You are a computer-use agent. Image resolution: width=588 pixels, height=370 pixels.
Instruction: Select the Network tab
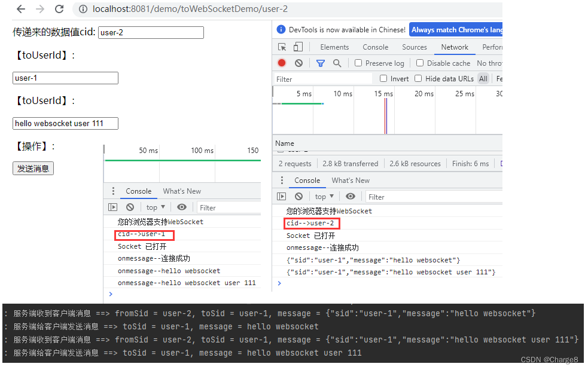pos(455,47)
